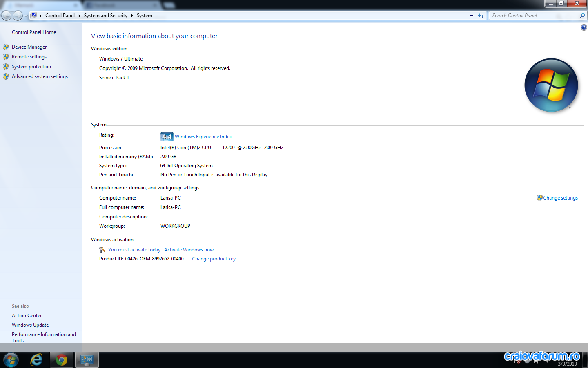
Task: Refresh the page using the address bar button
Action: pyautogui.click(x=481, y=16)
